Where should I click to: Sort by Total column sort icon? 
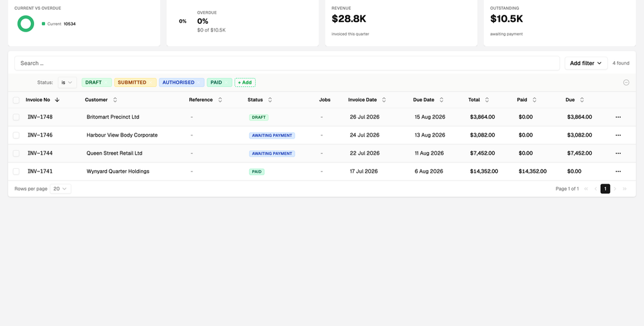point(487,100)
